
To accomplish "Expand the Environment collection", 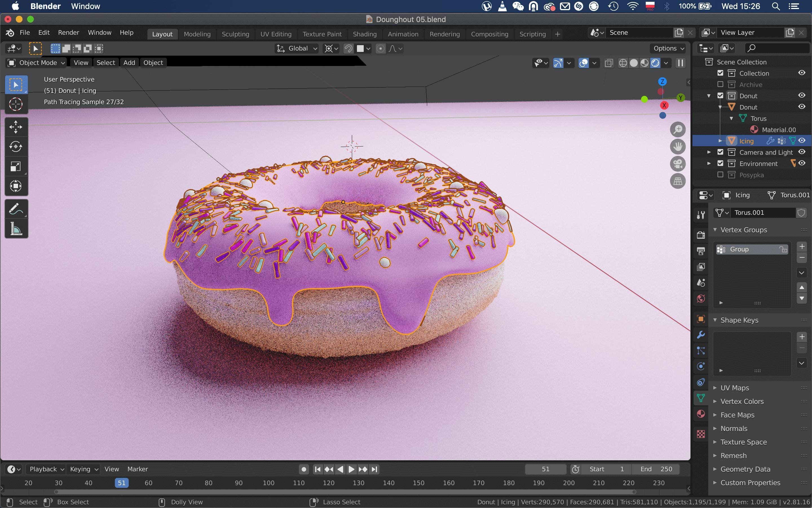I will [x=709, y=164].
